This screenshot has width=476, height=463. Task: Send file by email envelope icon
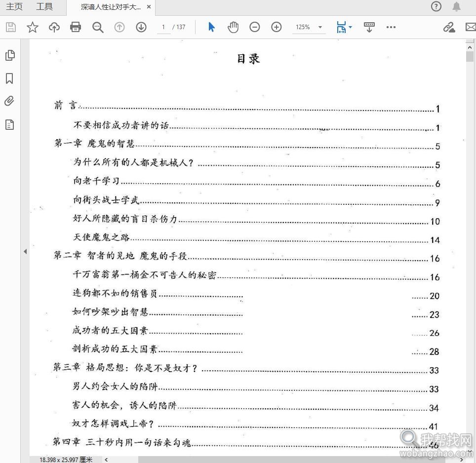[x=471, y=27]
